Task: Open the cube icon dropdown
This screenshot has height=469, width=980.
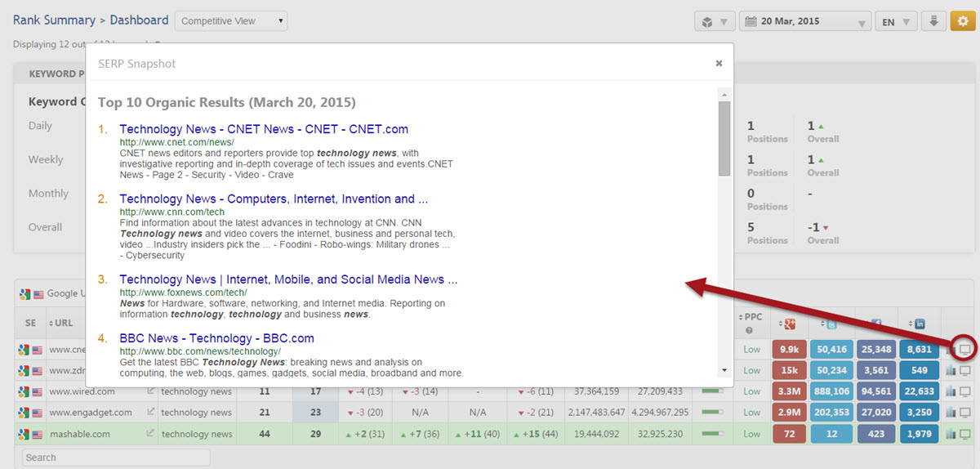Action: [x=714, y=22]
